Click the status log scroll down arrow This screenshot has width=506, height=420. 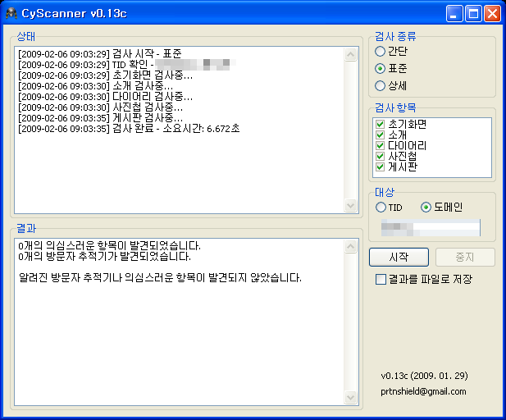point(351,205)
